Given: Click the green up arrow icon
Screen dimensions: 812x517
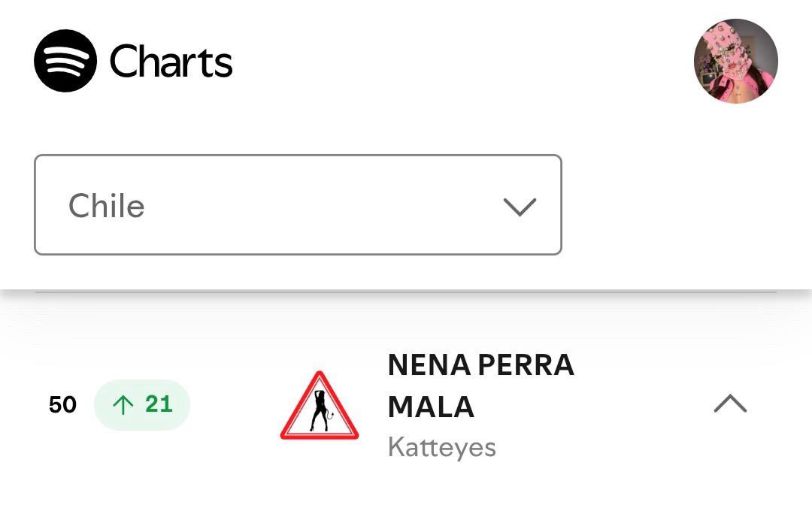Looking at the screenshot, I should tap(123, 405).
